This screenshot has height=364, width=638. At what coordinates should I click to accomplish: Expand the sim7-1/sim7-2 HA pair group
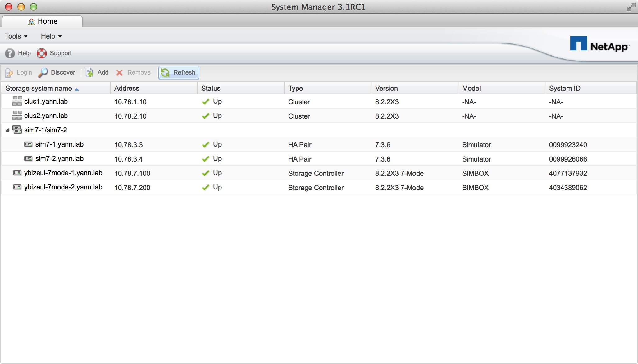[8, 130]
